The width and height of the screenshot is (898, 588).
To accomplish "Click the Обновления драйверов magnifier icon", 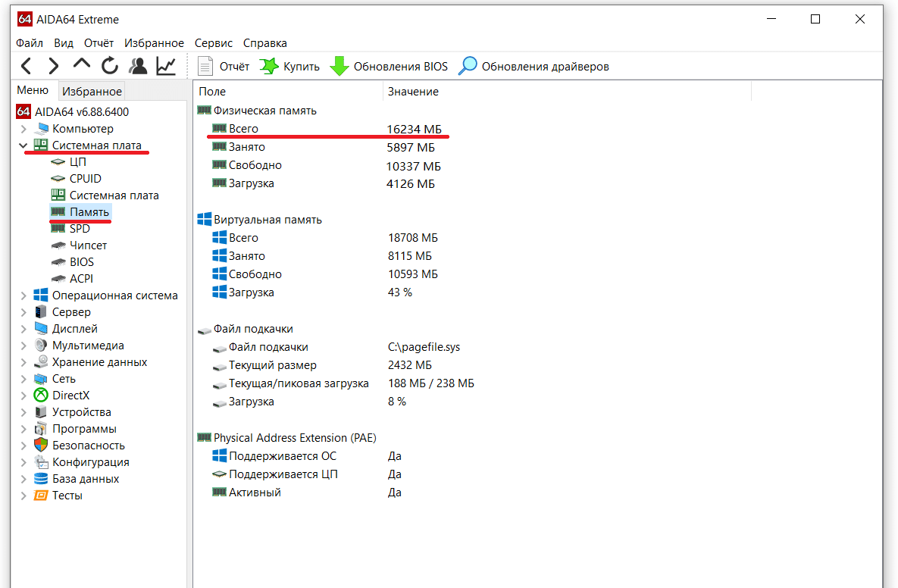I will tap(468, 67).
